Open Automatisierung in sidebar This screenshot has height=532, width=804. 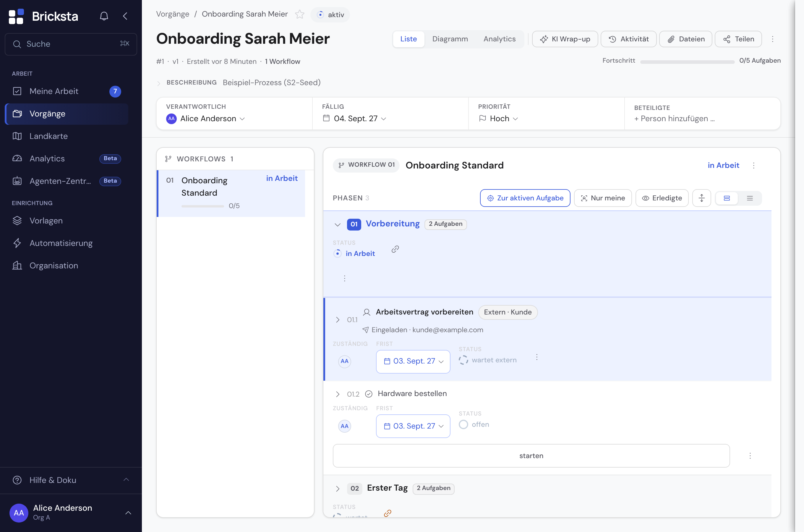[x=67, y=243]
